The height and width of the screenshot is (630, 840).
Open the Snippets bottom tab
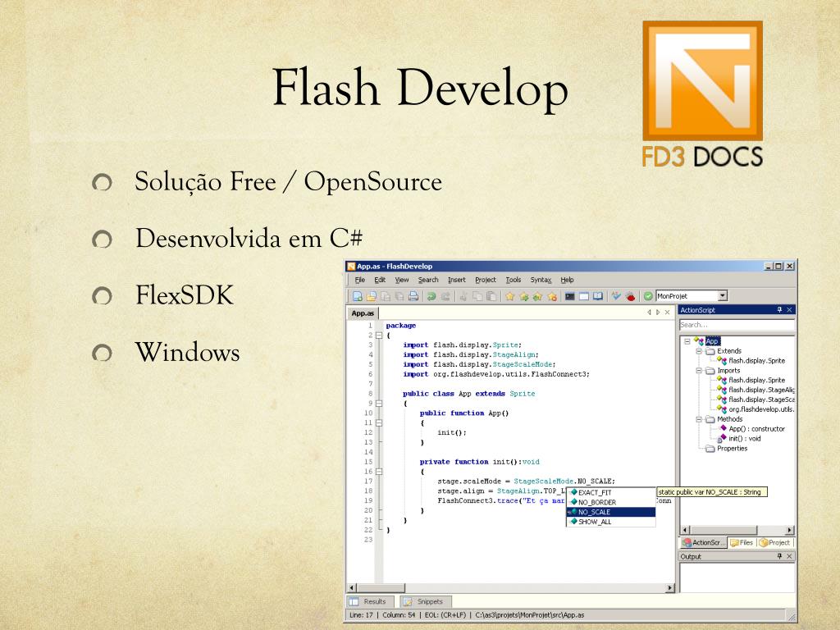coord(426,601)
